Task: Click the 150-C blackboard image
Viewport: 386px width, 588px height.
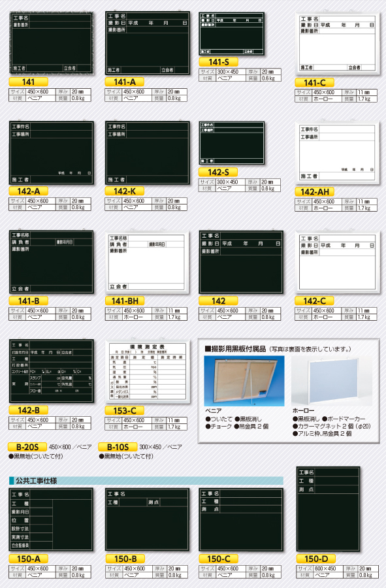Action: pyautogui.click(x=241, y=519)
